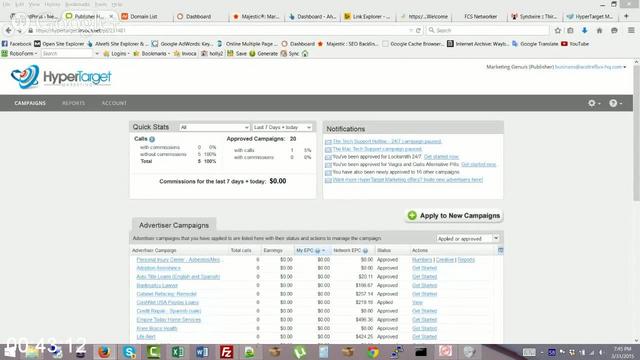Click the browser back arrow button
The image size is (640, 360).
coord(9,30)
